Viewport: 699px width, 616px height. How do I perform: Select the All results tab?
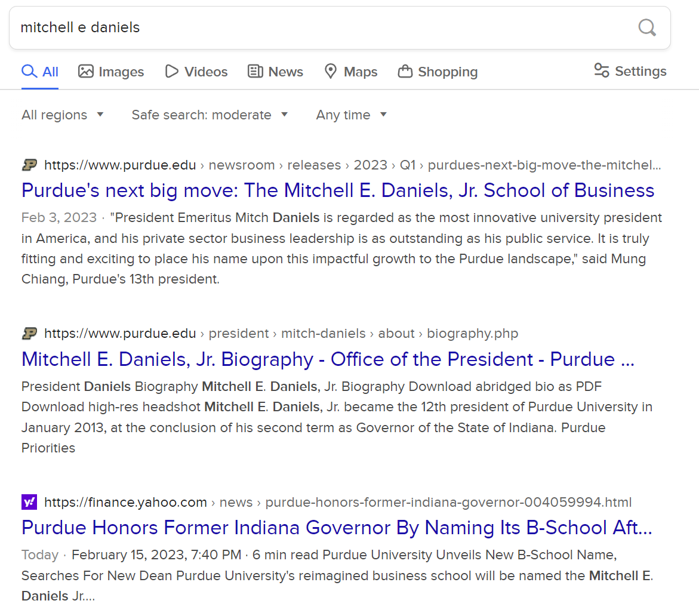coord(40,72)
